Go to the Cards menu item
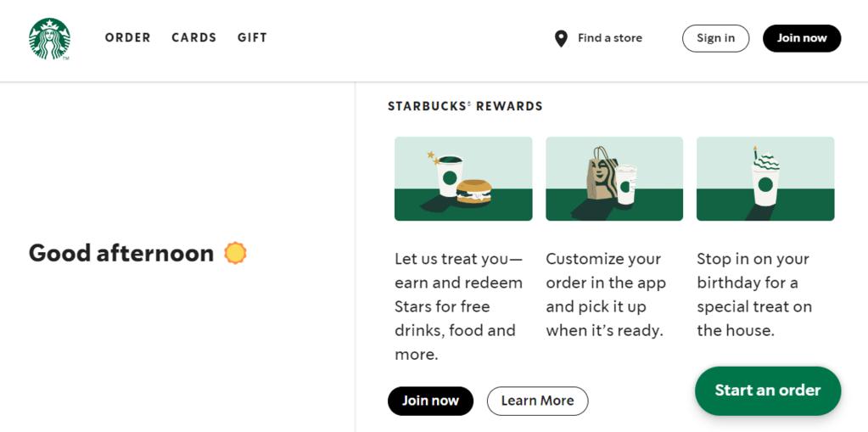The height and width of the screenshot is (432, 868). [x=194, y=38]
